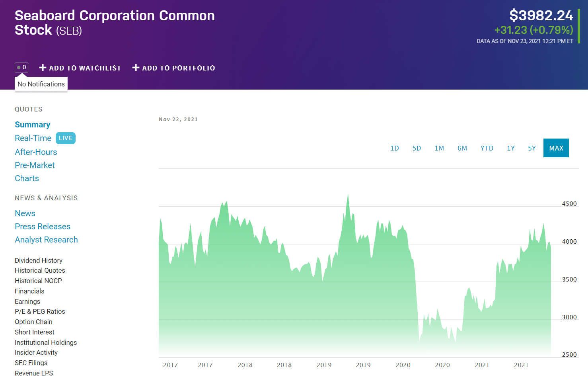Image resolution: width=588 pixels, height=391 pixels.
Task: Click the LIVE badge next to Real-Time
Action: click(66, 138)
